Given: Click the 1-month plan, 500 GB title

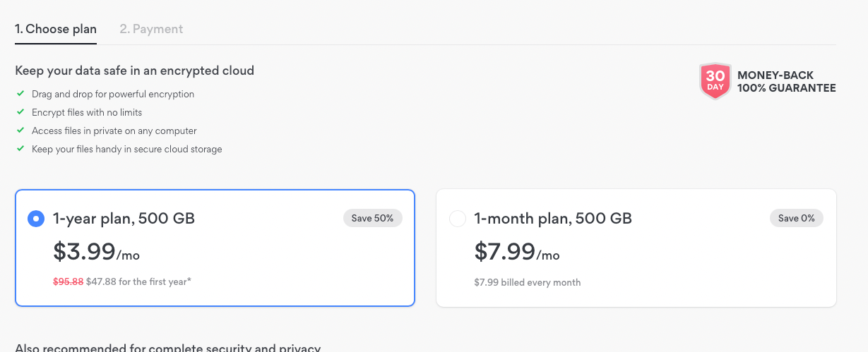Looking at the screenshot, I should pyautogui.click(x=552, y=219).
